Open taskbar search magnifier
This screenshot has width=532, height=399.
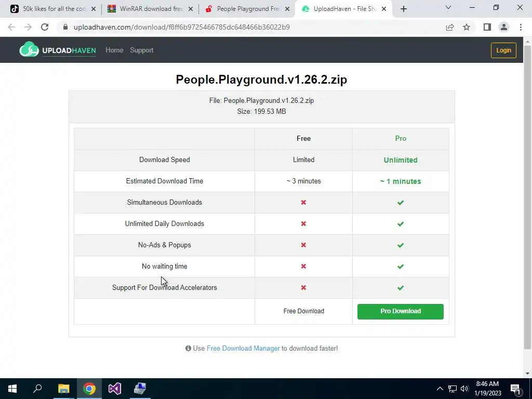[x=37, y=389]
